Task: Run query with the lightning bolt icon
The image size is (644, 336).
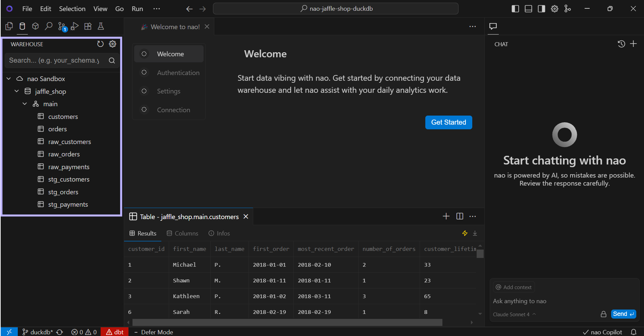Action: tap(465, 233)
